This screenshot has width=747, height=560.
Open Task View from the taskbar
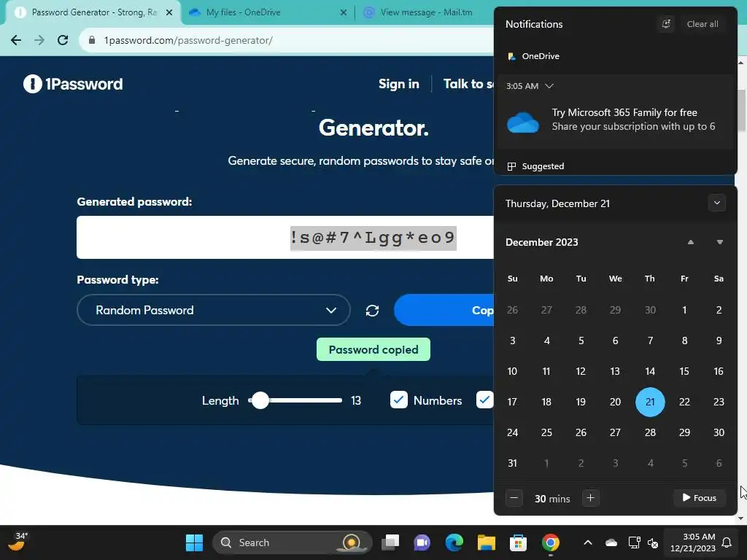tap(390, 542)
